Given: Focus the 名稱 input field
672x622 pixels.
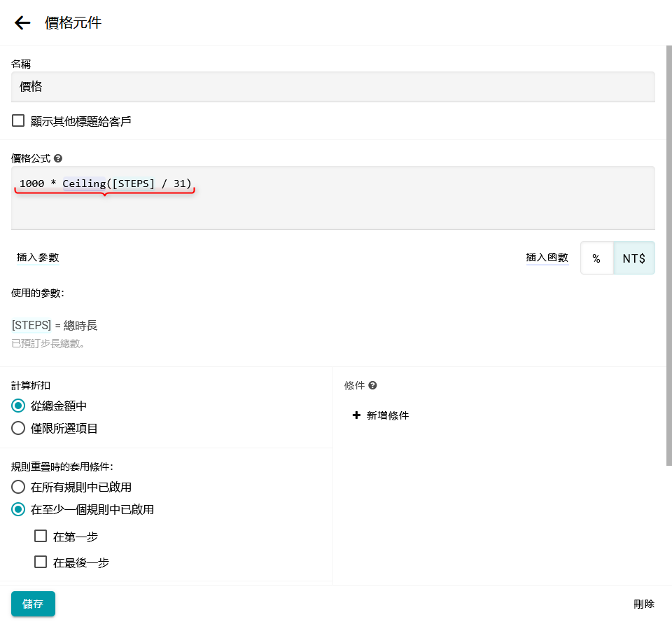Looking at the screenshot, I should (x=333, y=87).
